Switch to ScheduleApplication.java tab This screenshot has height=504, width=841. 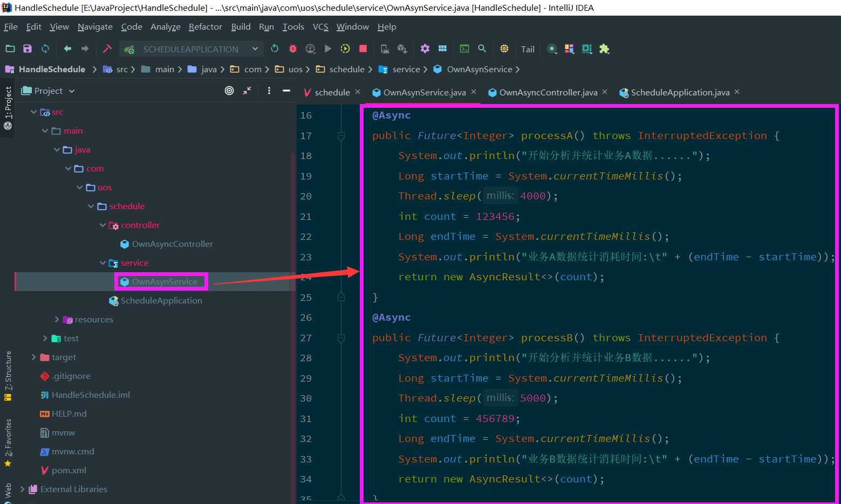pos(680,92)
